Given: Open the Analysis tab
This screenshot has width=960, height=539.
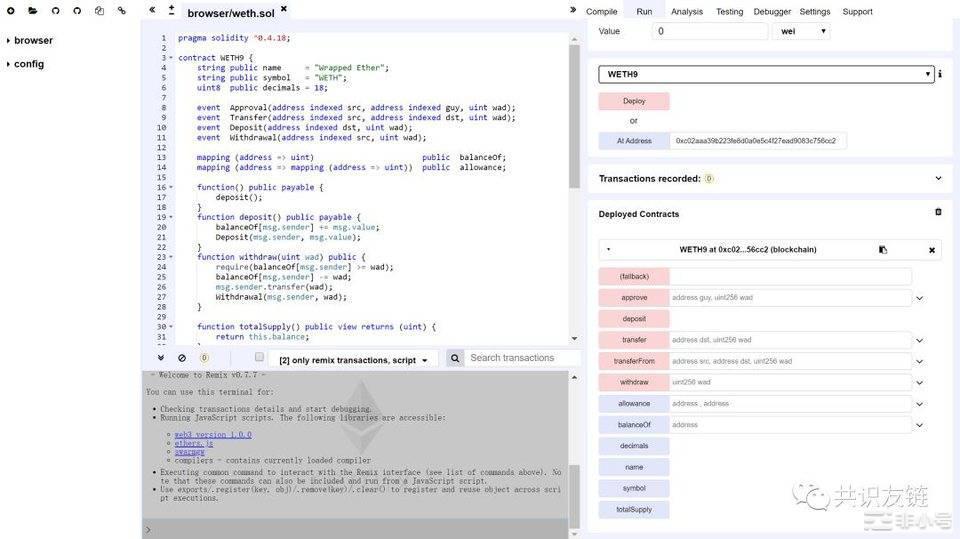Looking at the screenshot, I should point(686,12).
